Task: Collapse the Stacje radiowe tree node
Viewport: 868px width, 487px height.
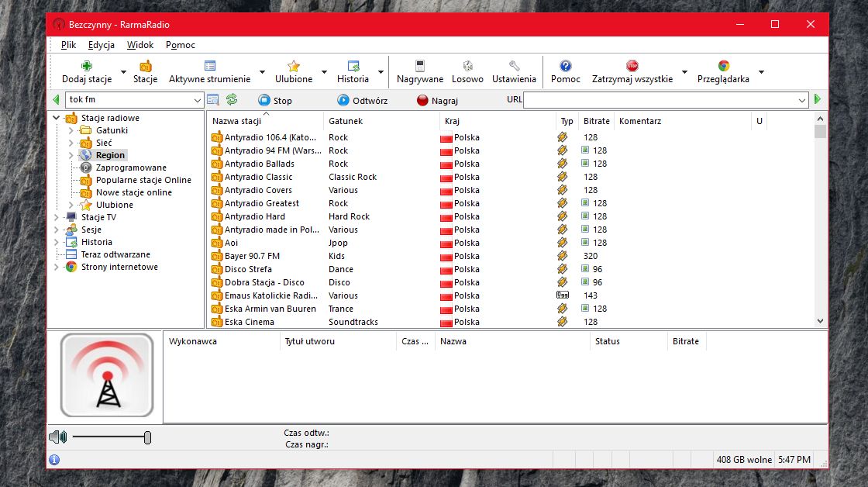Action: [x=57, y=118]
